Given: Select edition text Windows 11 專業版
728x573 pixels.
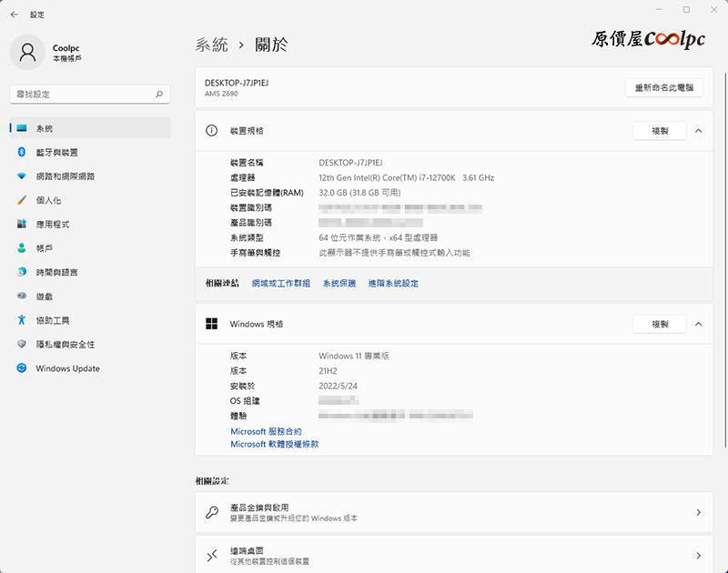Looking at the screenshot, I should point(354,356).
